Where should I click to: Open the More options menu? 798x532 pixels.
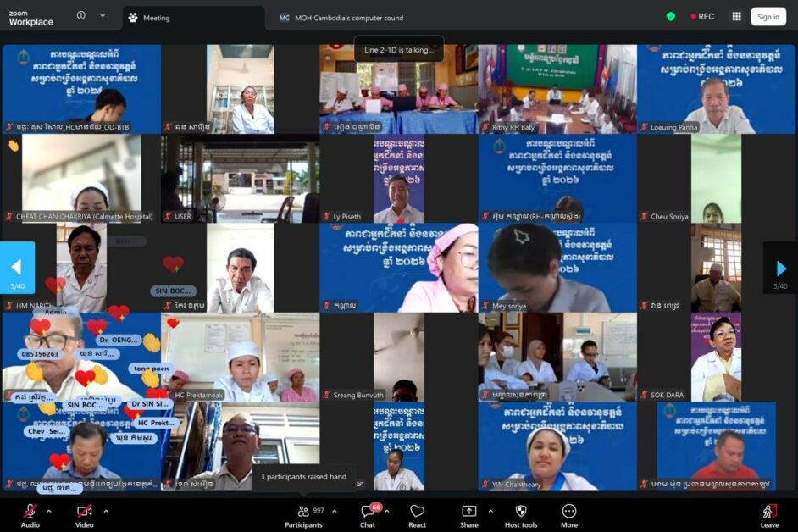point(568,512)
